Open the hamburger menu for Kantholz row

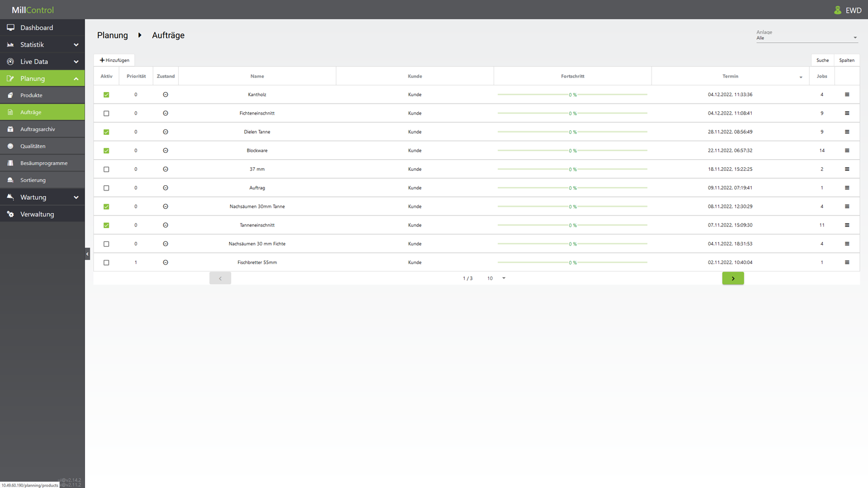coord(847,94)
